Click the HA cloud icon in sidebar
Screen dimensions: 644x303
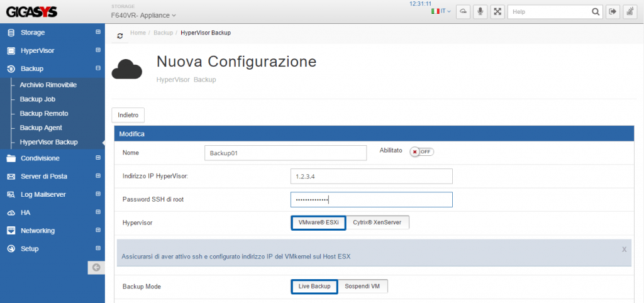(11, 212)
